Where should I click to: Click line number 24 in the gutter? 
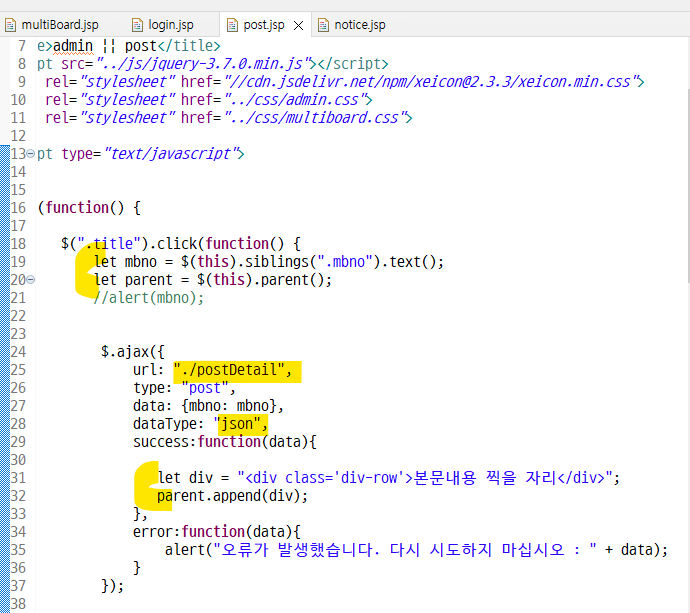point(18,352)
